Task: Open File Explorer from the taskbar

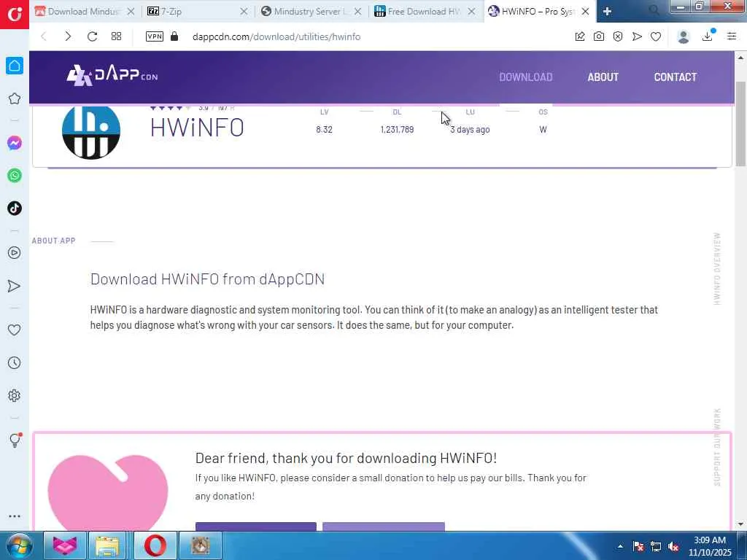Action: (x=107, y=545)
